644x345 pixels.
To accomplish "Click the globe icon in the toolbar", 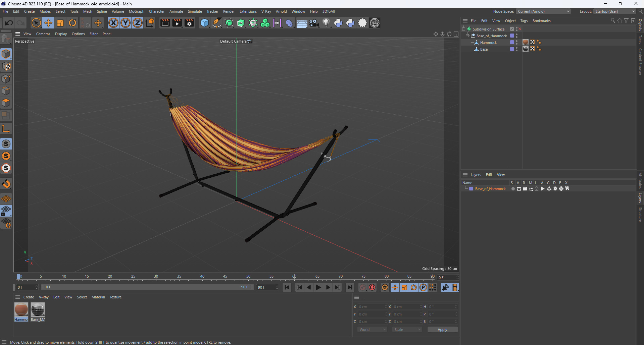I will [x=375, y=23].
